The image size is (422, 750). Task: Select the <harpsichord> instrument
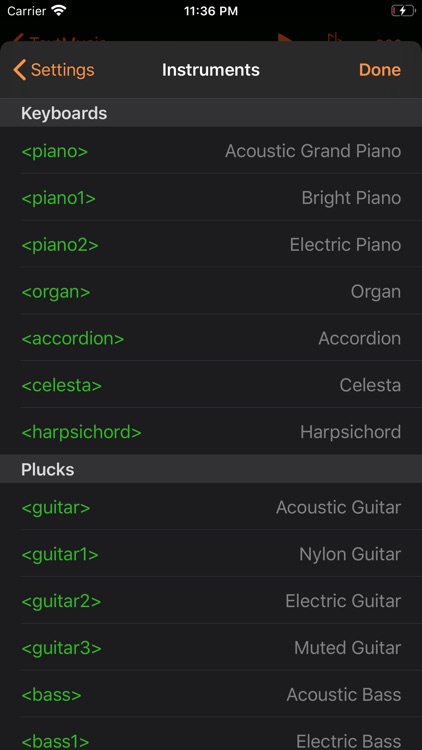(211, 432)
